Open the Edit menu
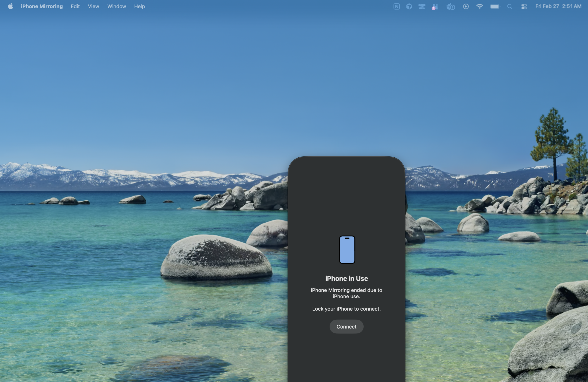588x382 pixels. coord(75,6)
